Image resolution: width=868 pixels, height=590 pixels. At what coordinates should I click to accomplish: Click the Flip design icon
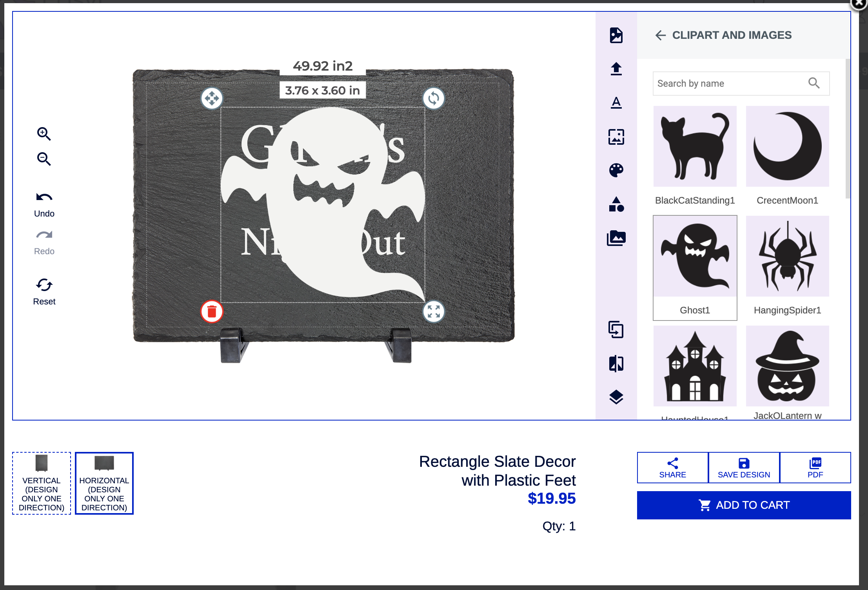coord(616,363)
